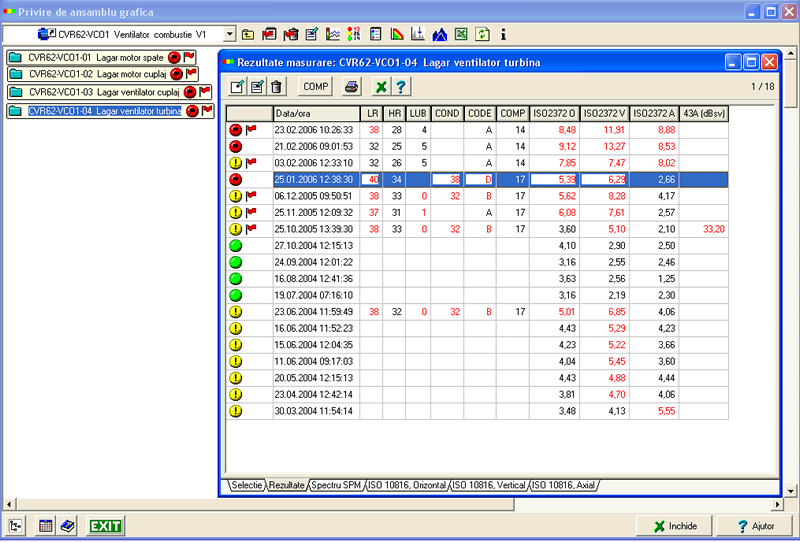Click the trash can delete measurement icon
The height and width of the screenshot is (542, 800).
coord(276,87)
